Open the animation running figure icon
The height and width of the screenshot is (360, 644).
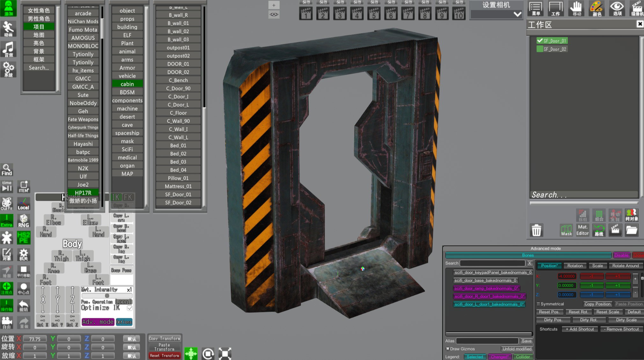[8, 29]
